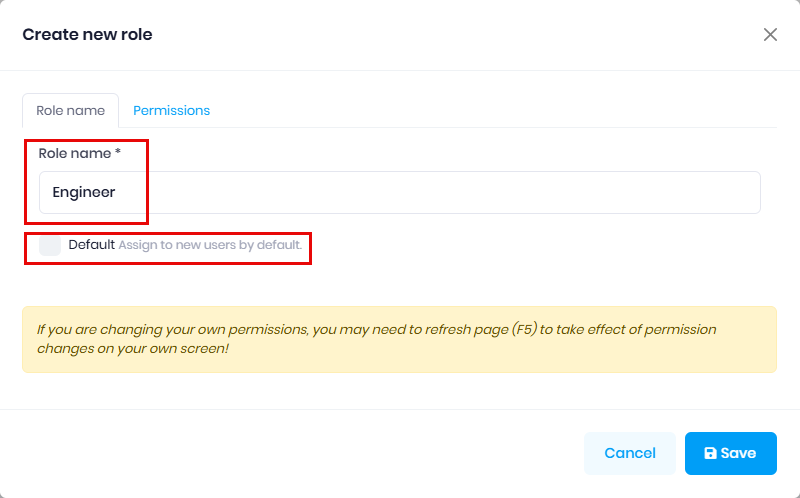The height and width of the screenshot is (498, 800).
Task: Click the yellow permissions warning notice
Action: [x=399, y=339]
